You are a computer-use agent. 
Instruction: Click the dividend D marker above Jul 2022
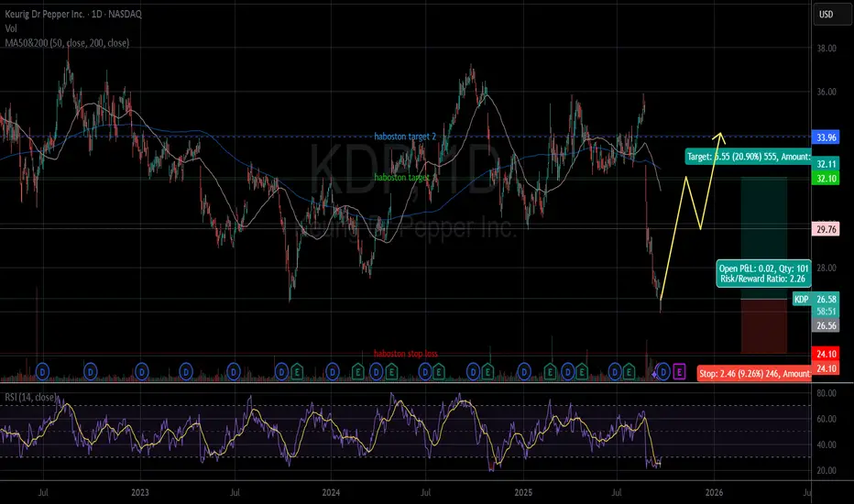coord(42,372)
